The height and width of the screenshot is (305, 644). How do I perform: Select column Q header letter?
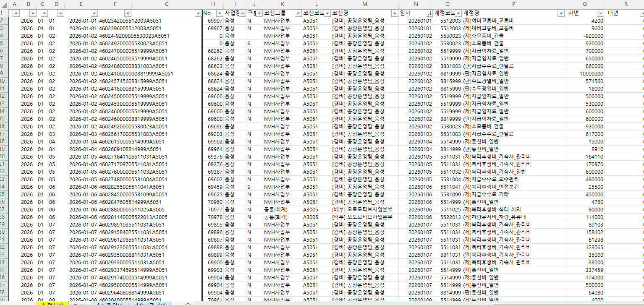pyautogui.click(x=584, y=4)
